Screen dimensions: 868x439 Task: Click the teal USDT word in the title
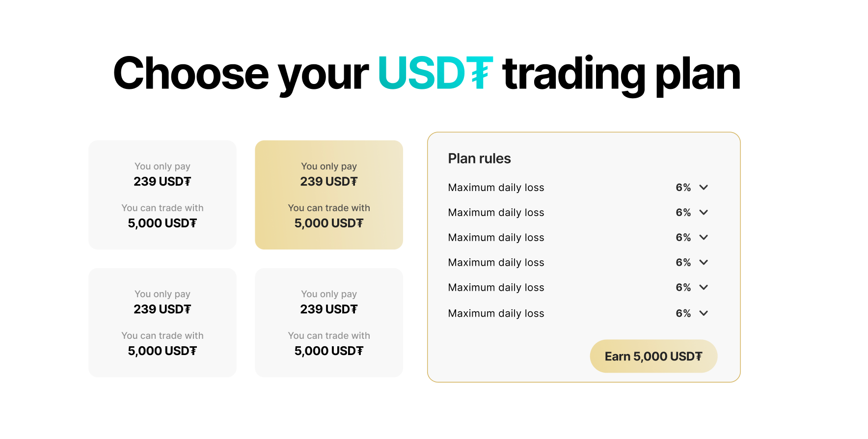(x=435, y=73)
